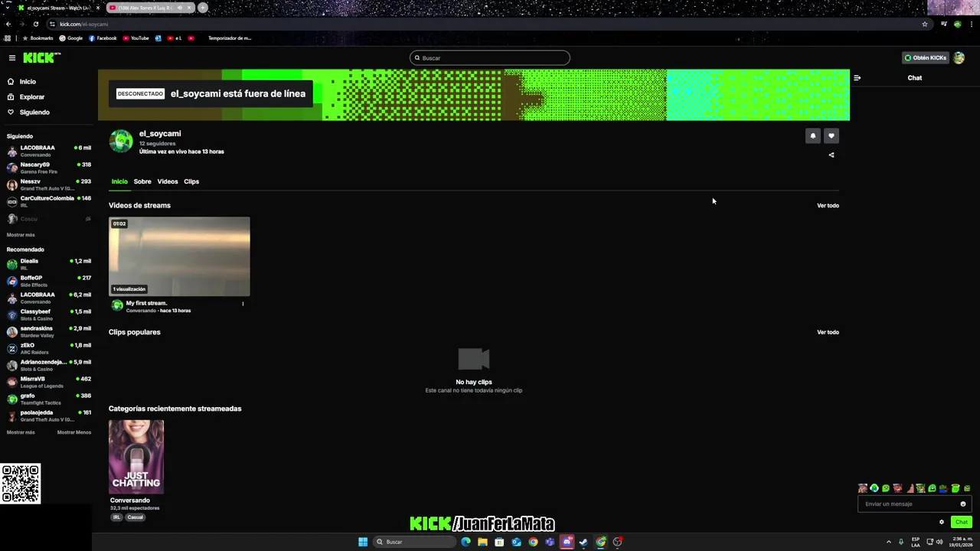
Task: Open Nascary69 channel in Siguiendo list
Action: tap(49, 168)
